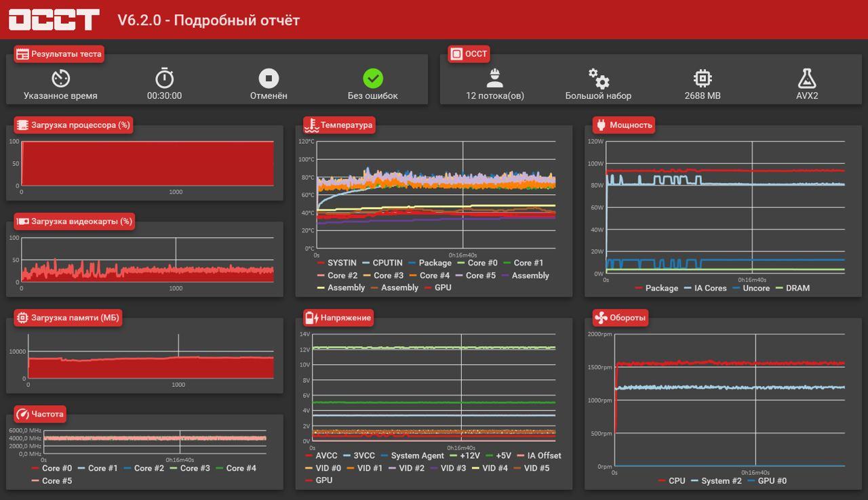
Task: Click the Результаты теста section label
Action: point(59,54)
